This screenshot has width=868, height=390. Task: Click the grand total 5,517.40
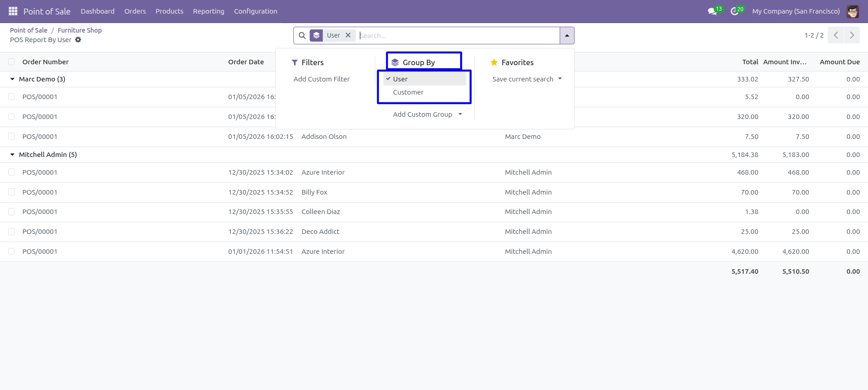745,271
